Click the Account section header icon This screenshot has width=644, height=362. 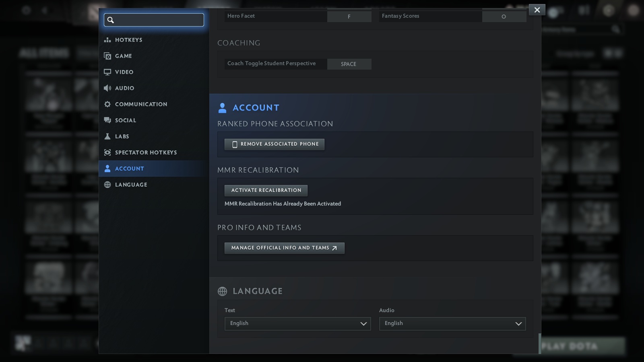[x=222, y=108]
